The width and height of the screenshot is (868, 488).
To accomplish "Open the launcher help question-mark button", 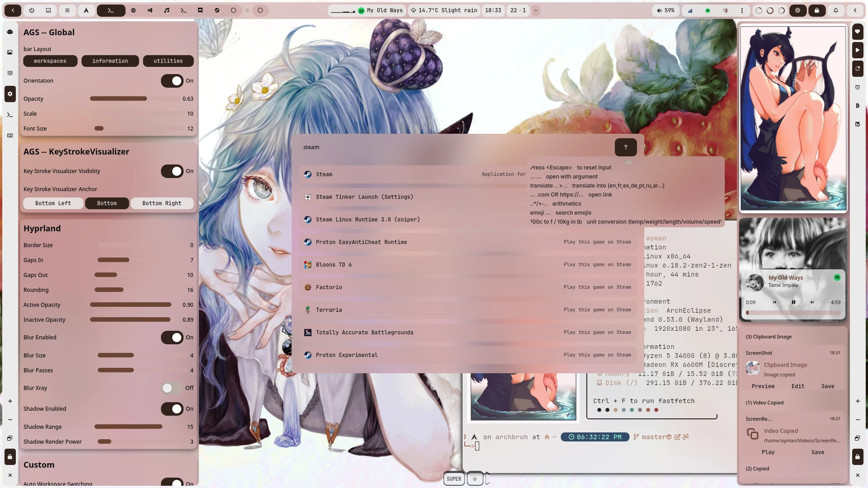I will (626, 147).
